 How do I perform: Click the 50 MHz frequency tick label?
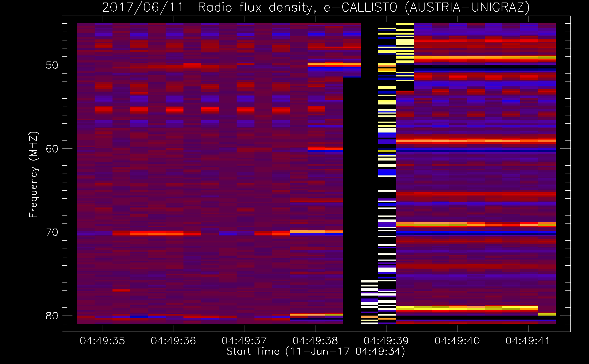click(52, 66)
